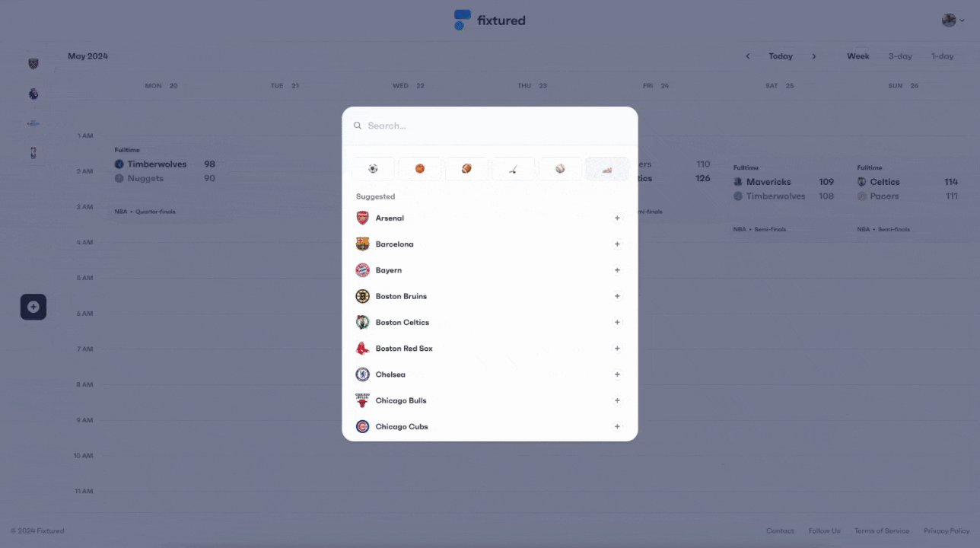Select Chicago Bulls in suggested list
Screen dimensions: 980x548
[x=490, y=400]
